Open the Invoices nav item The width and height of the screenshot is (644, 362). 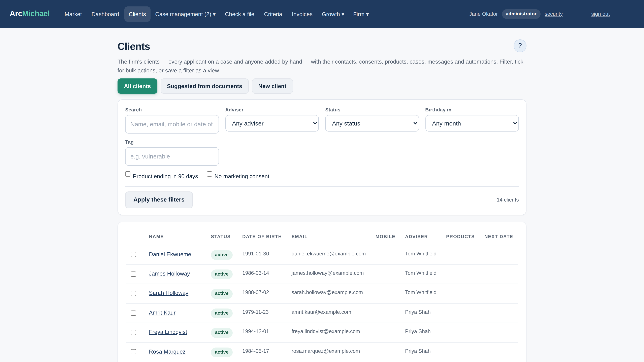(302, 14)
